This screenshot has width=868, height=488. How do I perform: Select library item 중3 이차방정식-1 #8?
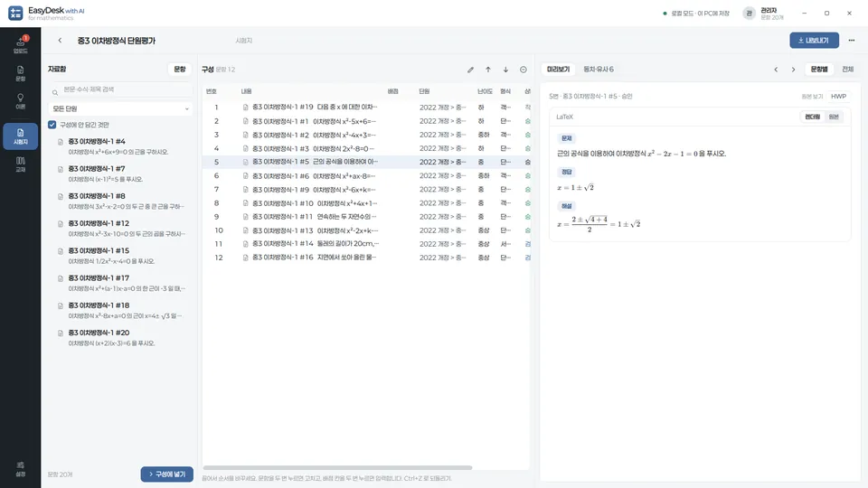click(x=120, y=201)
